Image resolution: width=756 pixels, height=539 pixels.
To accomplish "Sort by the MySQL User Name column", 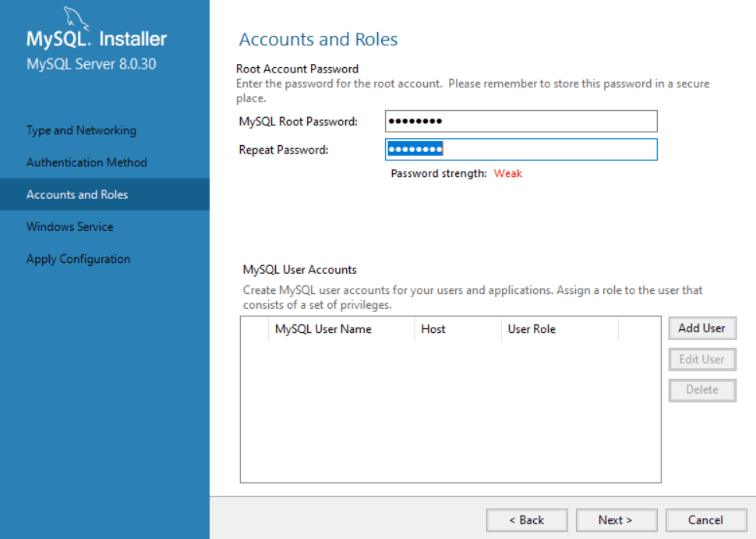I will [341, 329].
